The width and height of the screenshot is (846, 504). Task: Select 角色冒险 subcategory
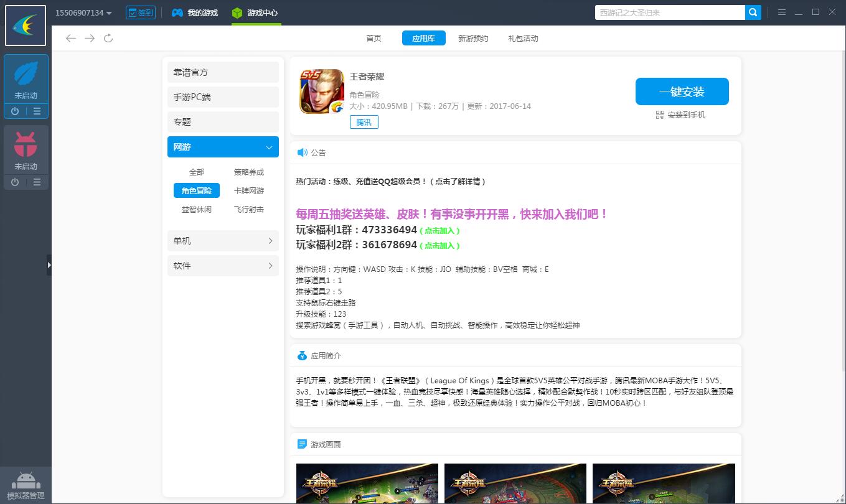pos(197,191)
